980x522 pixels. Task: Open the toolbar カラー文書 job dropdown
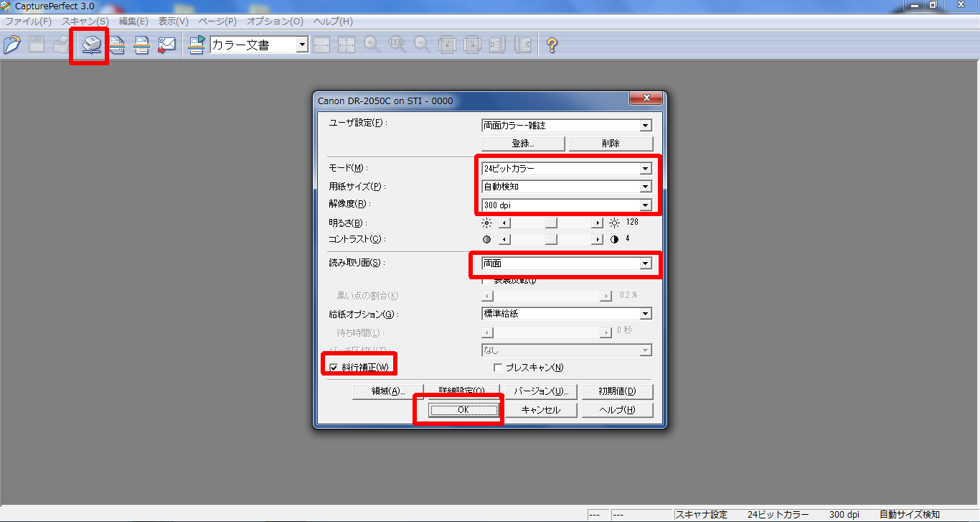click(259, 45)
